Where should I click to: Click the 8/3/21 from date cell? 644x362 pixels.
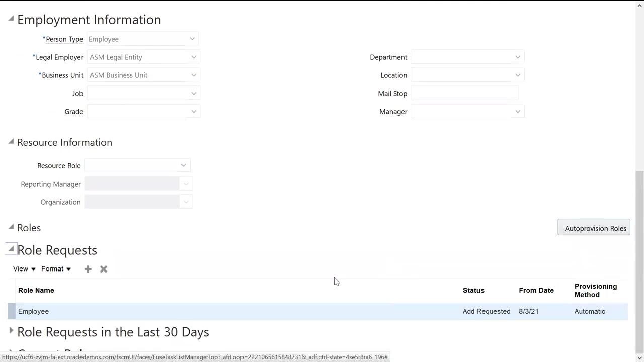(529, 311)
